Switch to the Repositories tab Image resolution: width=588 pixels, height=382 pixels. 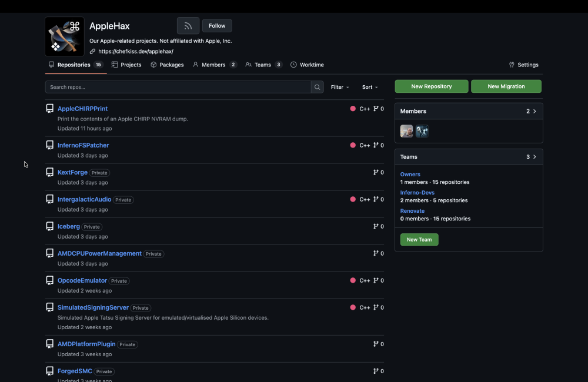click(x=76, y=65)
